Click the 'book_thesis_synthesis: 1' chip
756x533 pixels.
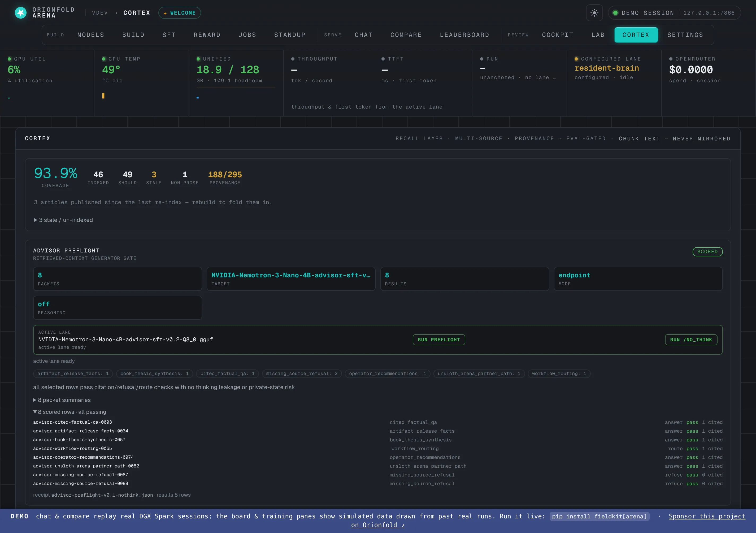point(154,373)
